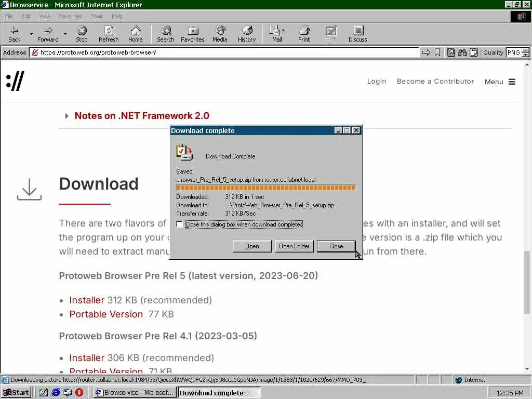Toggle close dialog when download completes checkbox
The image size is (532, 399).
[179, 224]
